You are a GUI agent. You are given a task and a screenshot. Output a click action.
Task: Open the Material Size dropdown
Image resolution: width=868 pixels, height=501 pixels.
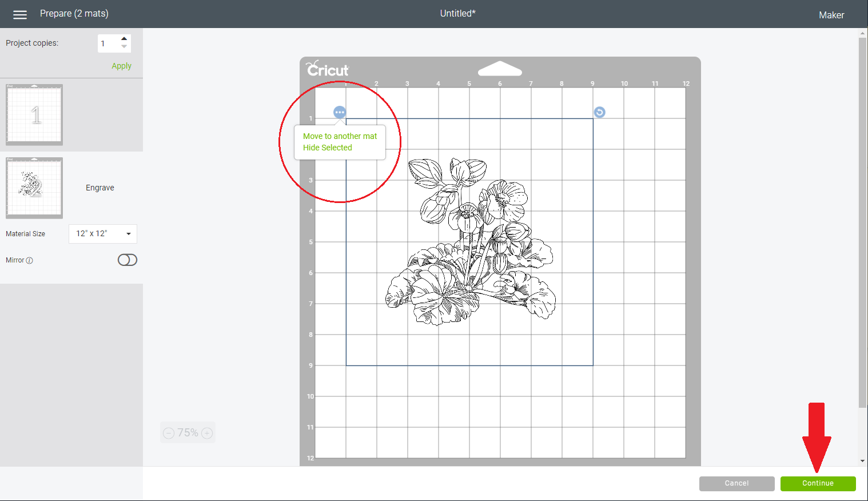tap(103, 234)
